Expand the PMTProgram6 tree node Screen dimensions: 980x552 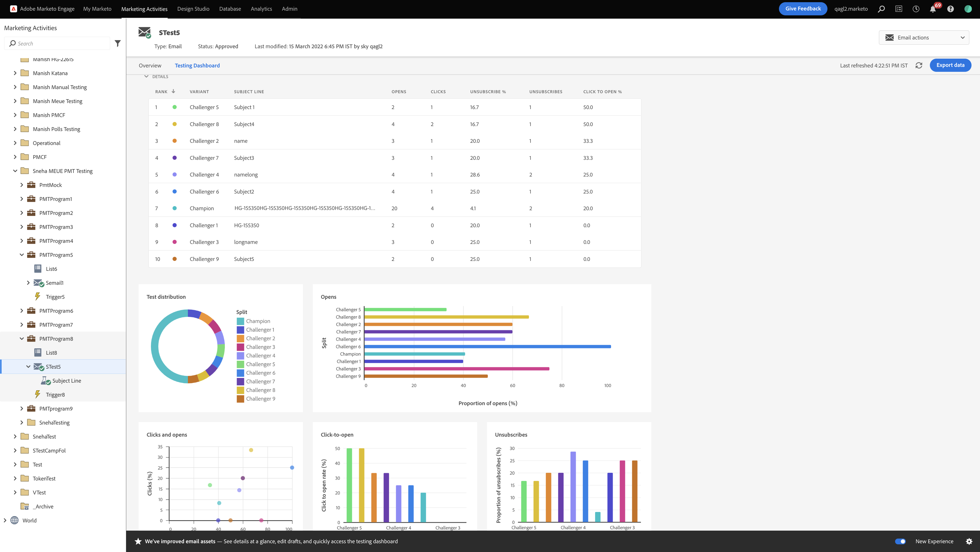(22, 311)
